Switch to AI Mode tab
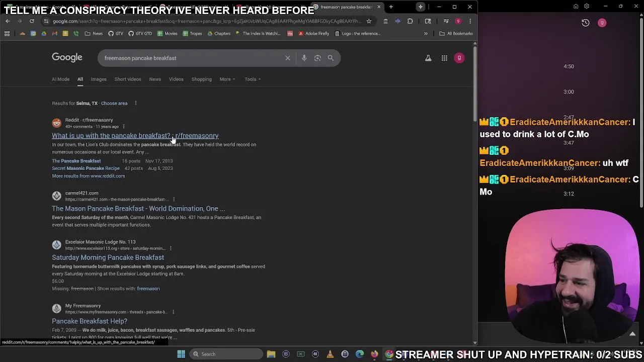 (60, 79)
